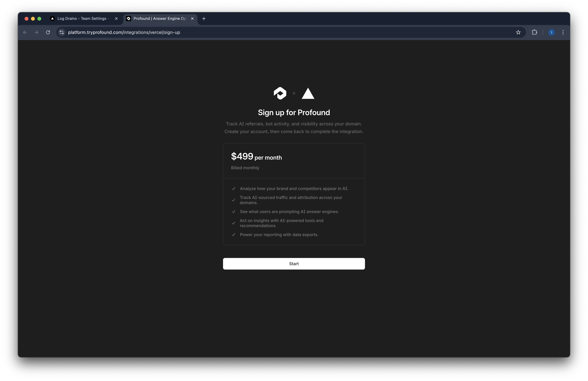The width and height of the screenshot is (588, 381).
Task: Click the Vercel triangle logo
Action: (308, 93)
